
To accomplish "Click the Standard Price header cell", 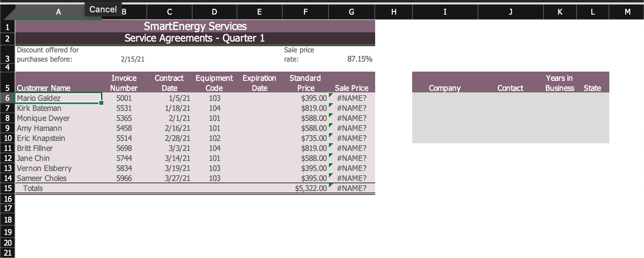I will coord(305,82).
